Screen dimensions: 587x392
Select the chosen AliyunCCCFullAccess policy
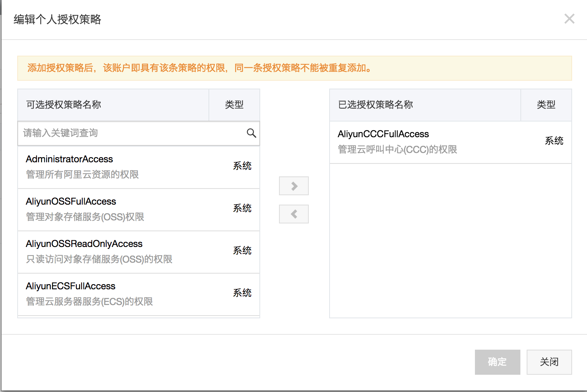(451, 142)
